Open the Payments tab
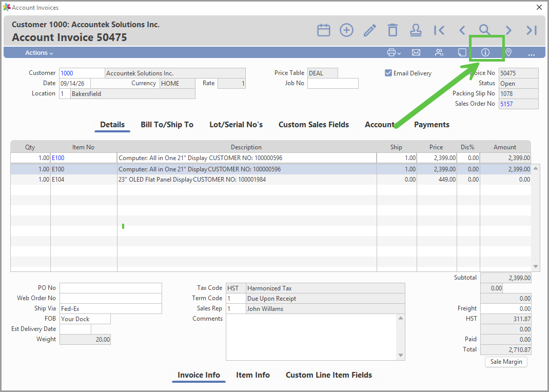The image size is (549, 392). 432,125
